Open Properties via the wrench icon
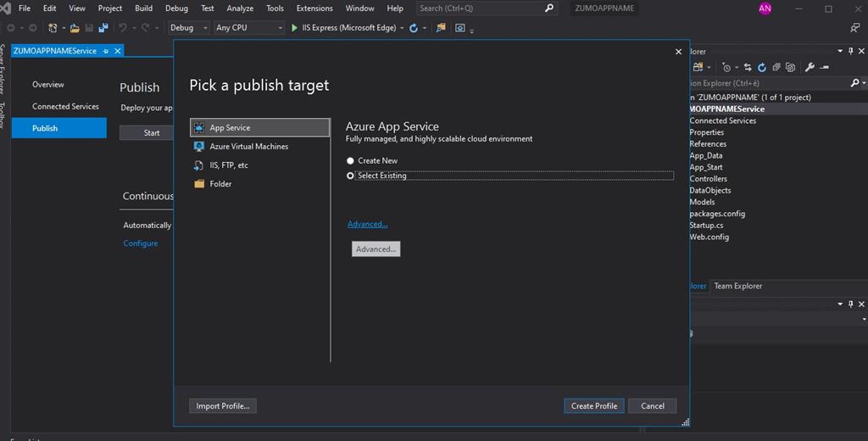Image resolution: width=868 pixels, height=441 pixels. tap(810, 67)
